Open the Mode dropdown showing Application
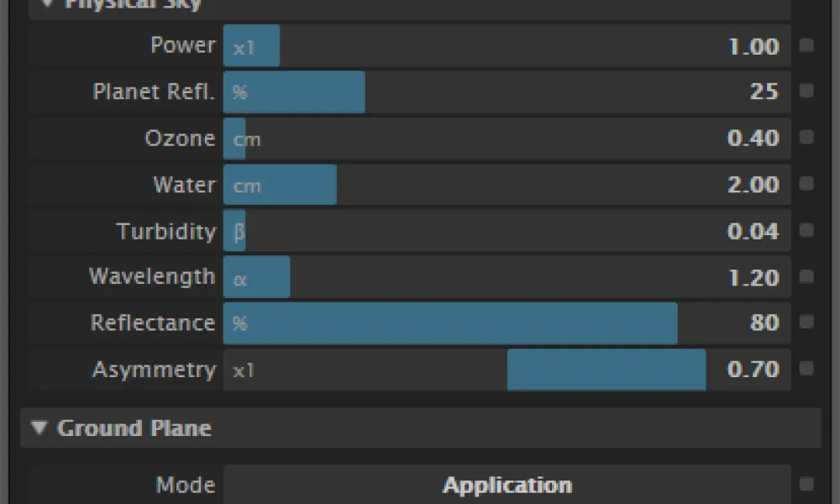The image size is (840, 504). [x=507, y=485]
